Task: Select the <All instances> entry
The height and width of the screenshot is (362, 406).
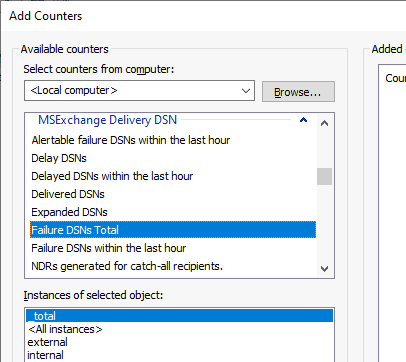Action: (65, 329)
